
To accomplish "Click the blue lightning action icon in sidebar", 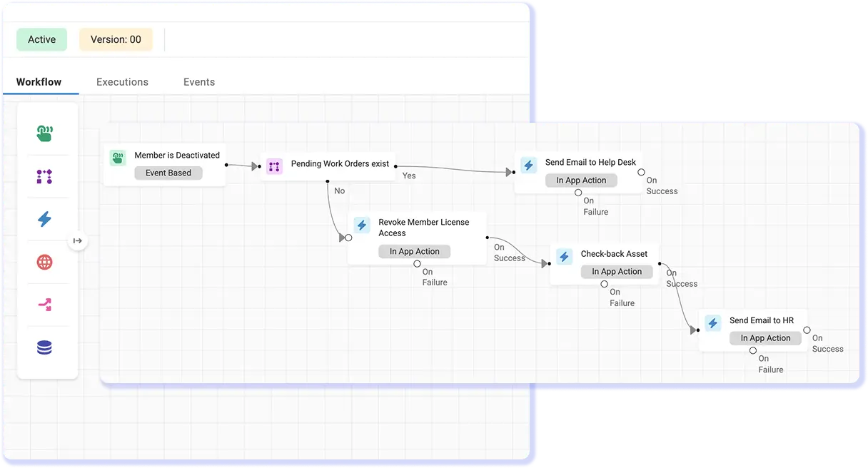I will tap(44, 219).
